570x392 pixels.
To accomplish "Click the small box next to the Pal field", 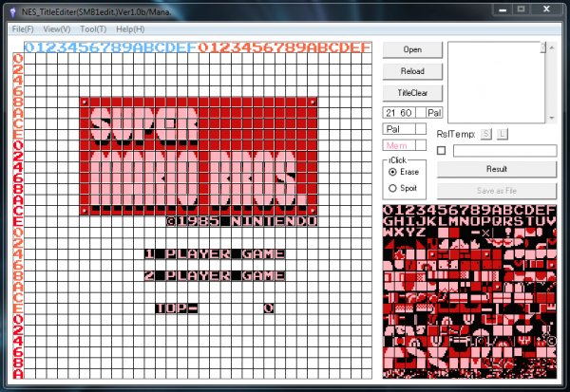I will [x=421, y=129].
